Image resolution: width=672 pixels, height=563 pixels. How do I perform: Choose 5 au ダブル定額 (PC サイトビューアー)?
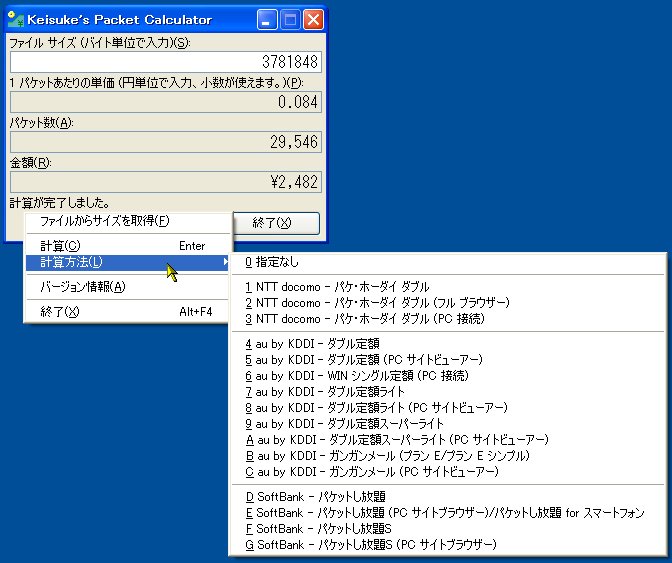[448, 359]
